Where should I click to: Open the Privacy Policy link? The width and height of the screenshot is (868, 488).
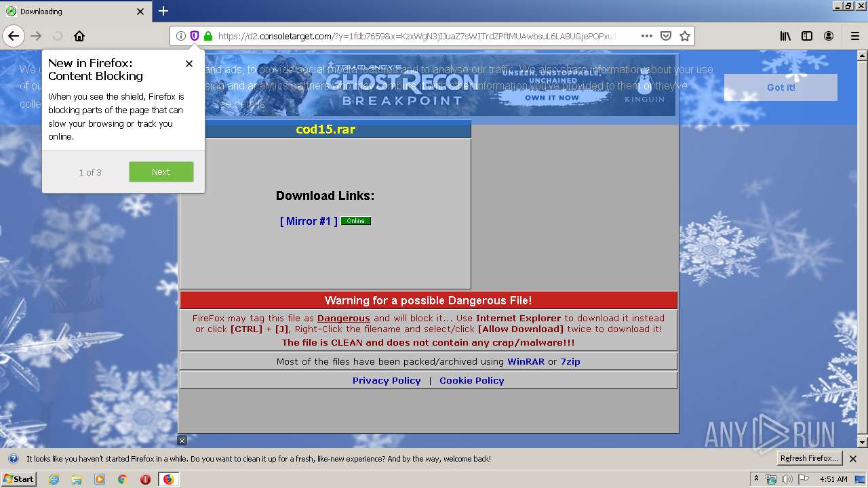[387, 380]
